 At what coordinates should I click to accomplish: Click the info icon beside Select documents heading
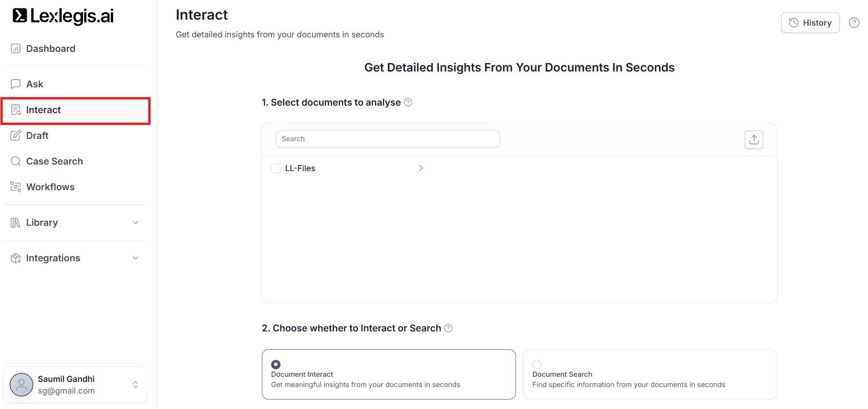[x=408, y=102]
